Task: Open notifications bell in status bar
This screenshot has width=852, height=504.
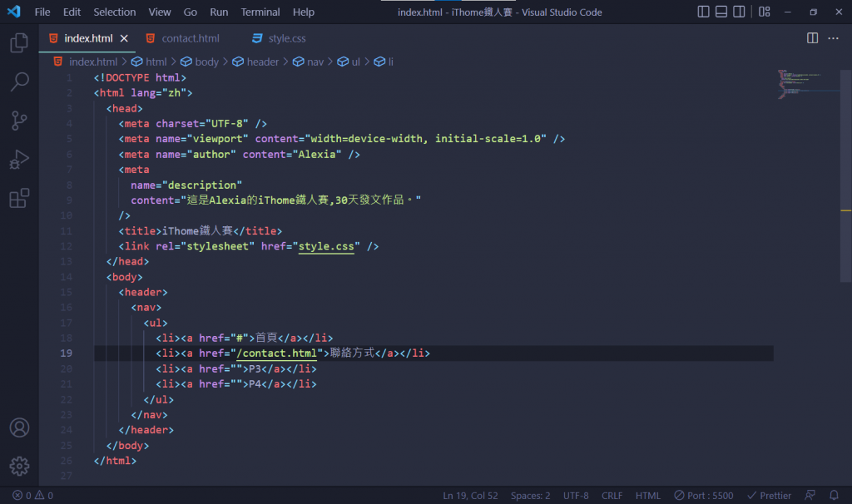Action: pos(834,496)
